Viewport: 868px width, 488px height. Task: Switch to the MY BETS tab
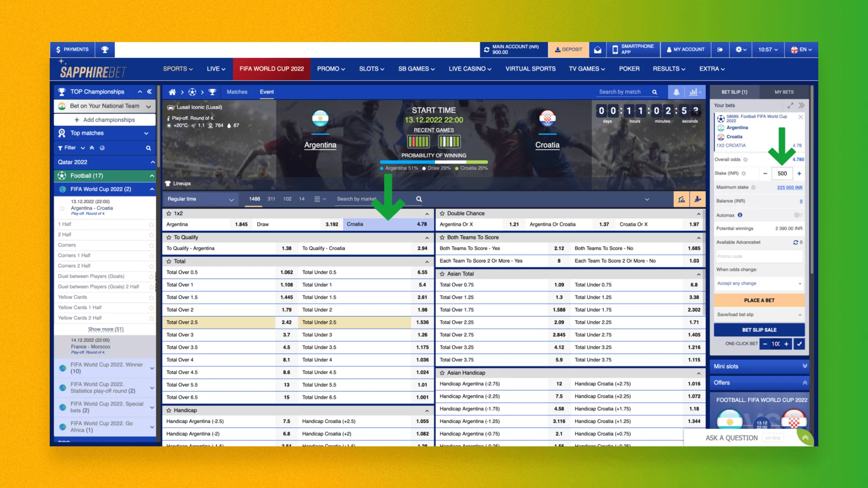pyautogui.click(x=784, y=92)
